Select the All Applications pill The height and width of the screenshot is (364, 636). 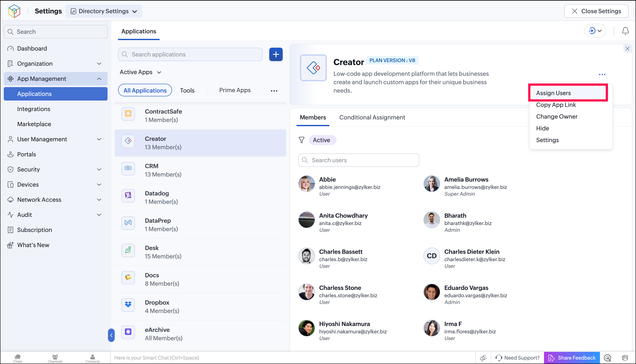pyautogui.click(x=145, y=90)
